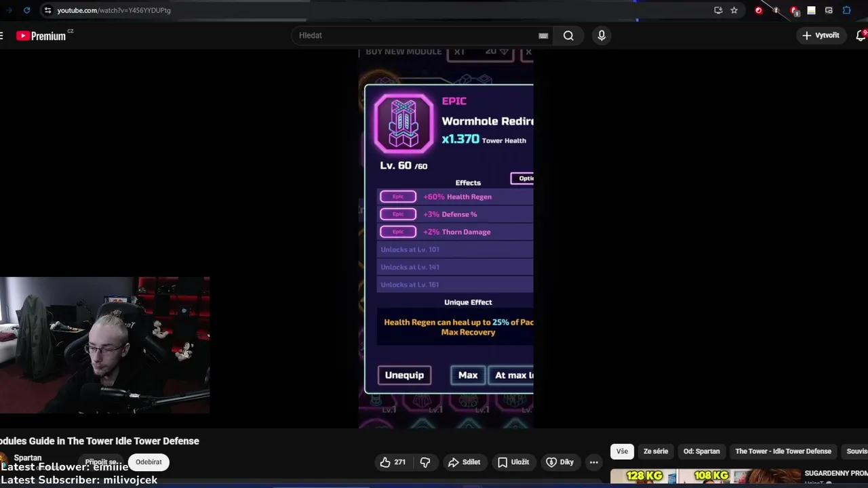Open the red circular extension icon

pos(759,10)
